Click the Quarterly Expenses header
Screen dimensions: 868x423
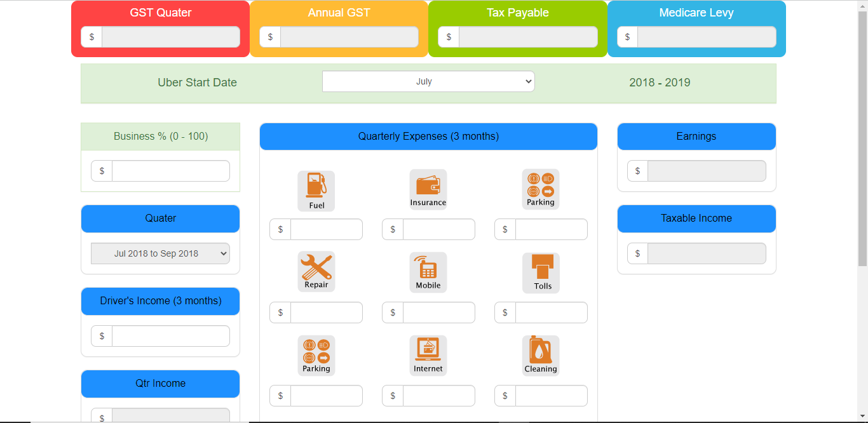point(428,136)
